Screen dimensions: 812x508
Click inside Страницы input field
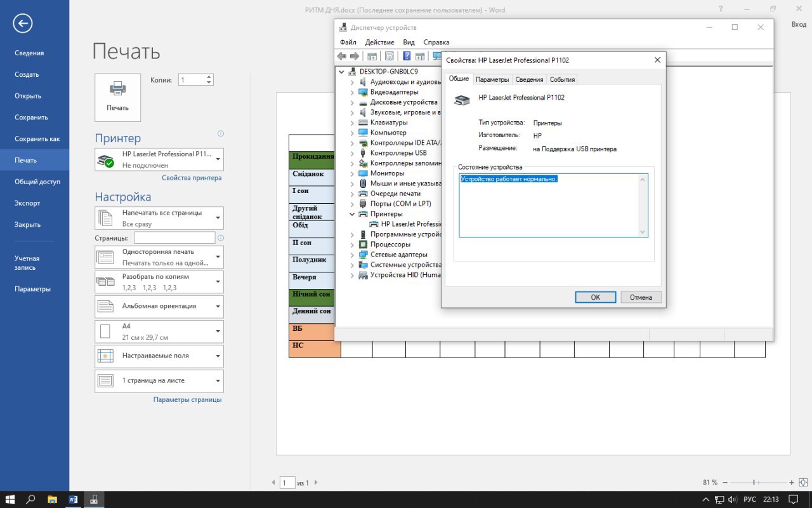[174, 237]
